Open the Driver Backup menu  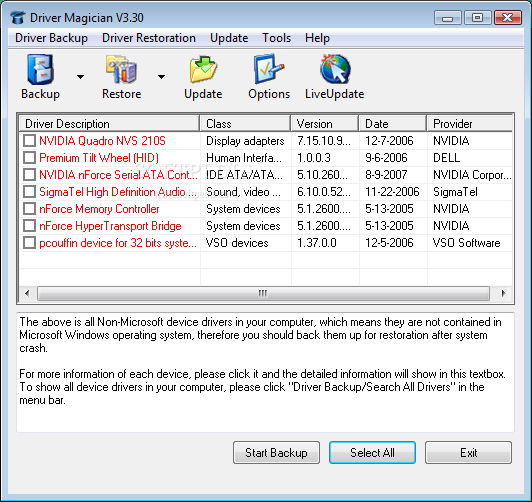coord(51,38)
